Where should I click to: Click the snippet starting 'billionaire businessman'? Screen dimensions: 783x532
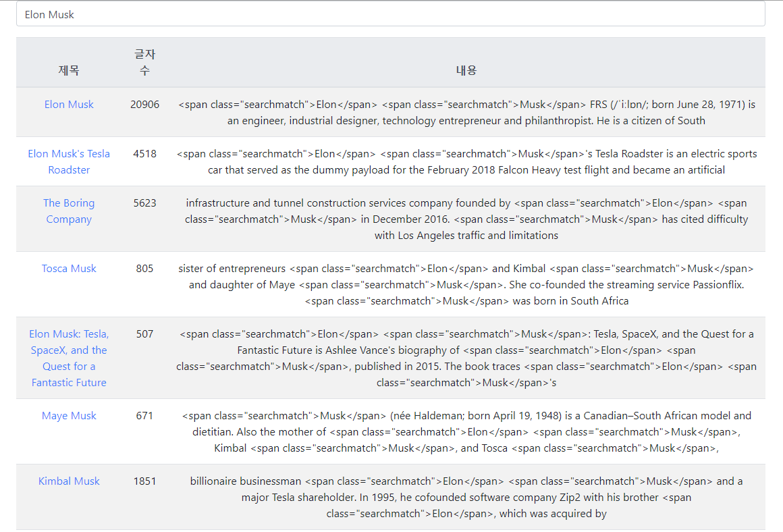(466, 497)
